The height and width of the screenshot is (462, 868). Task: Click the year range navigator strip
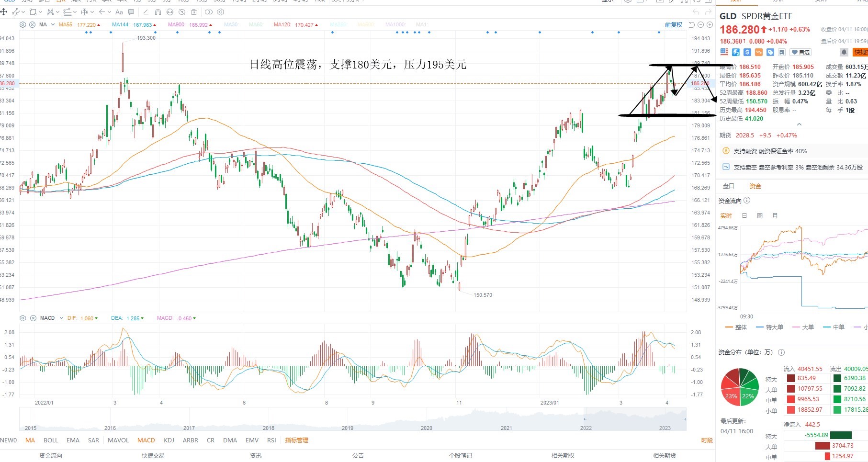pyautogui.click(x=353, y=419)
